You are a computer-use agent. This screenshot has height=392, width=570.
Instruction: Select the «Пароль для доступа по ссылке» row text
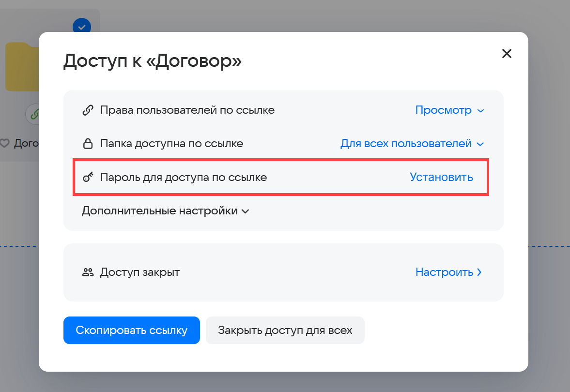(184, 178)
